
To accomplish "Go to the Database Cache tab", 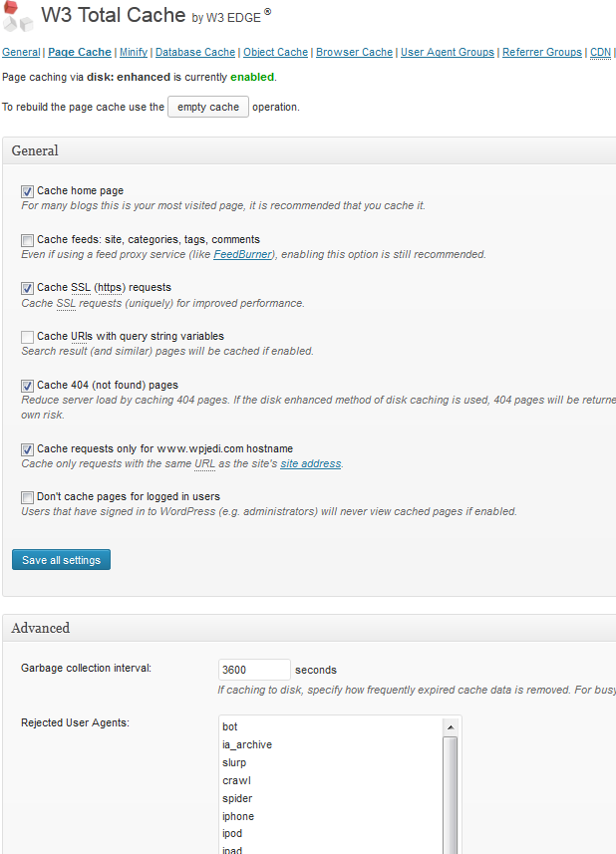I will coord(195,52).
